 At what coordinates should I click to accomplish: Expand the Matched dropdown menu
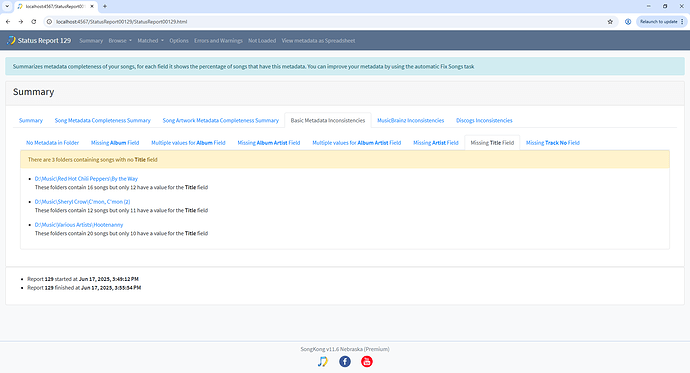point(150,40)
